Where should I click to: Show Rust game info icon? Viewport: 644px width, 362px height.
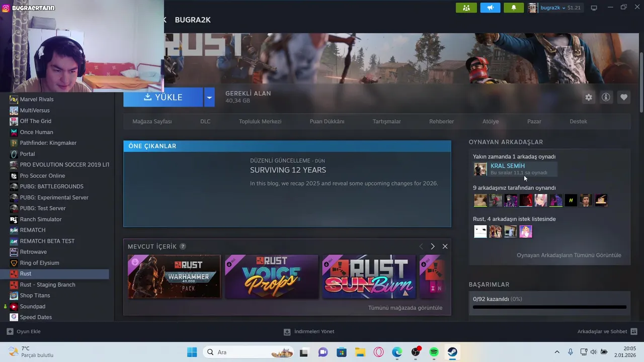click(x=606, y=97)
